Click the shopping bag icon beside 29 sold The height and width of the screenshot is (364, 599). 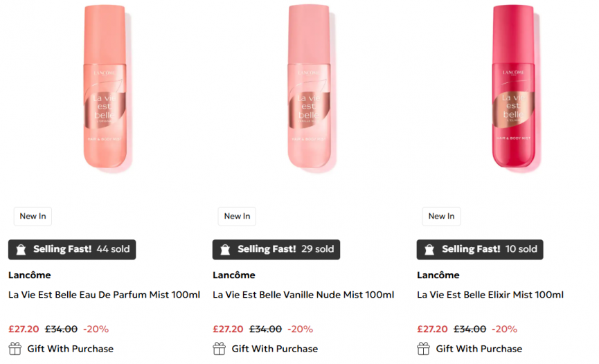(x=225, y=250)
